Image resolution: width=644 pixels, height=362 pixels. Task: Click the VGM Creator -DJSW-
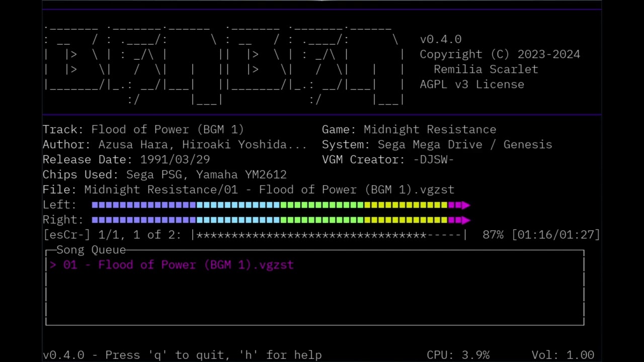pyautogui.click(x=434, y=160)
